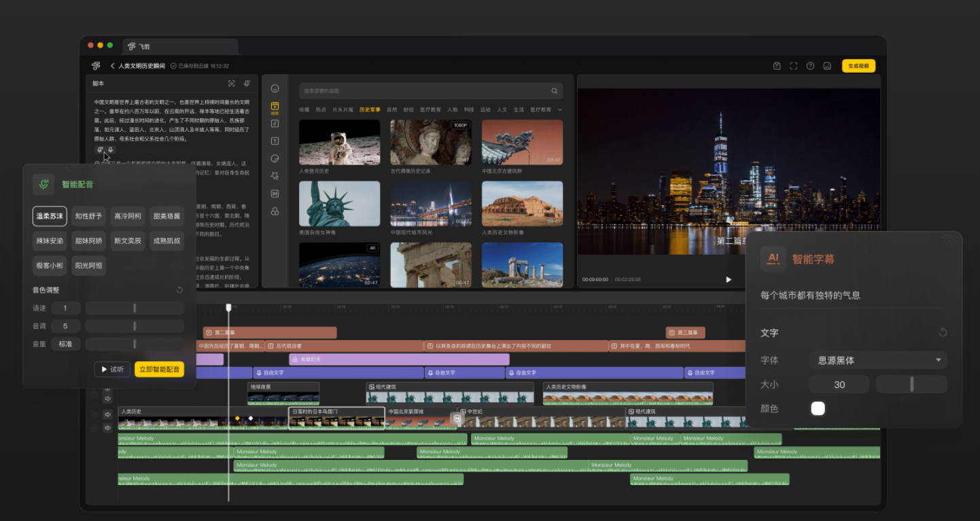Toggle fullscreen icon in top bar

click(x=793, y=66)
